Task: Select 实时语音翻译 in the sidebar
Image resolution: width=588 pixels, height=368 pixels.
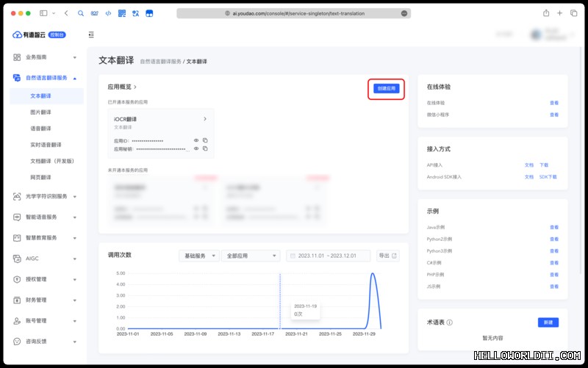Action: coord(46,145)
